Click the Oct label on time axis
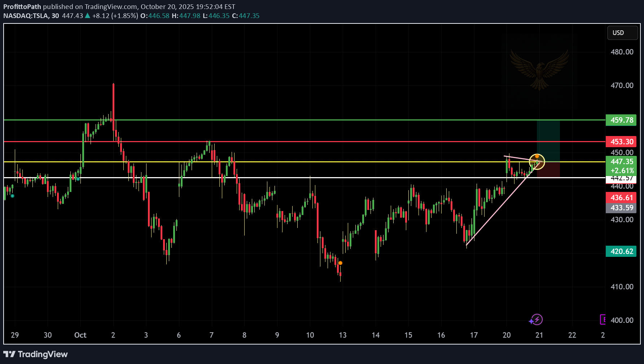Viewport: 644px width, 364px height. (x=80, y=335)
